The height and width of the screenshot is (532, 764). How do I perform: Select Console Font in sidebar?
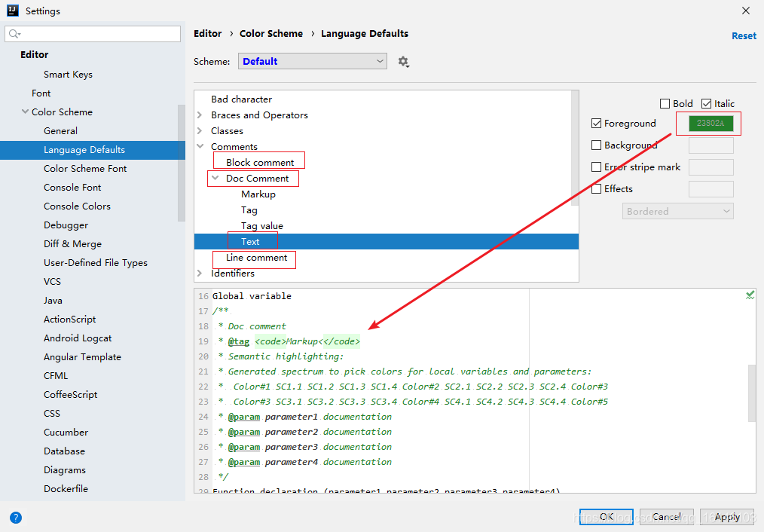[72, 188]
